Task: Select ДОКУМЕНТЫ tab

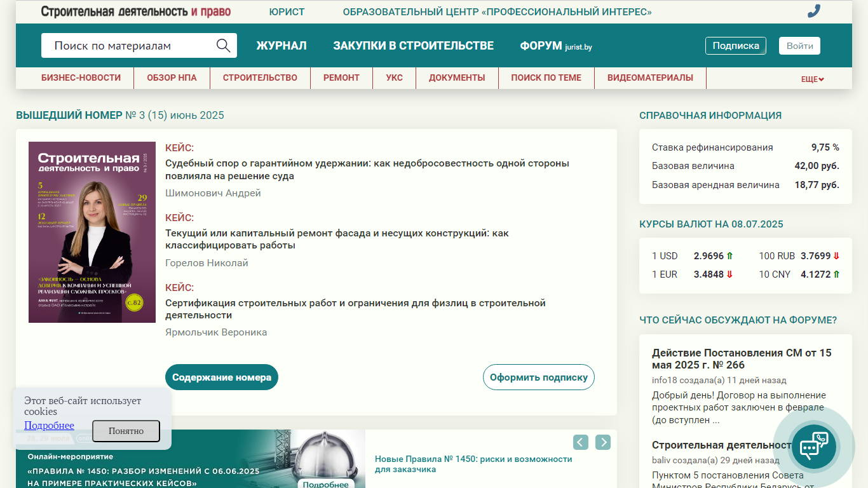Action: tap(457, 78)
